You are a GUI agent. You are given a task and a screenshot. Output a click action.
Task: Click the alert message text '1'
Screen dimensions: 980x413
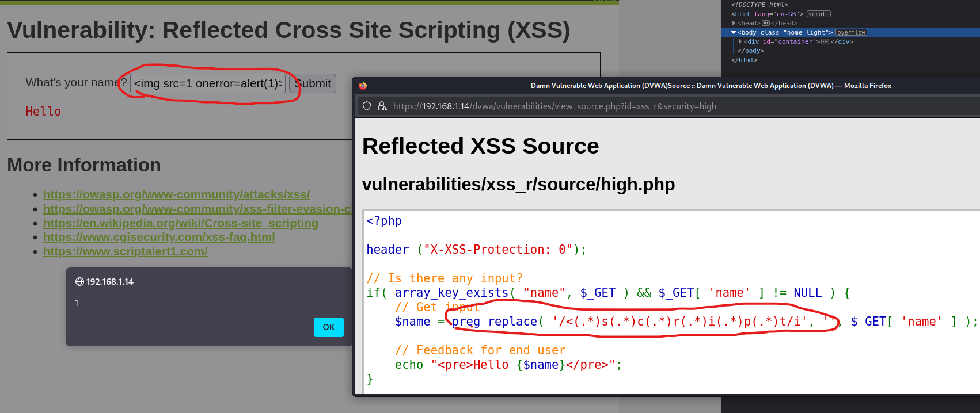77,303
